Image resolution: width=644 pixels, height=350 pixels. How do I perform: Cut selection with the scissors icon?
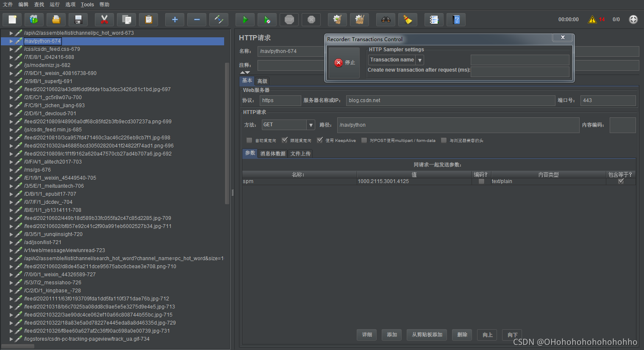click(x=104, y=19)
